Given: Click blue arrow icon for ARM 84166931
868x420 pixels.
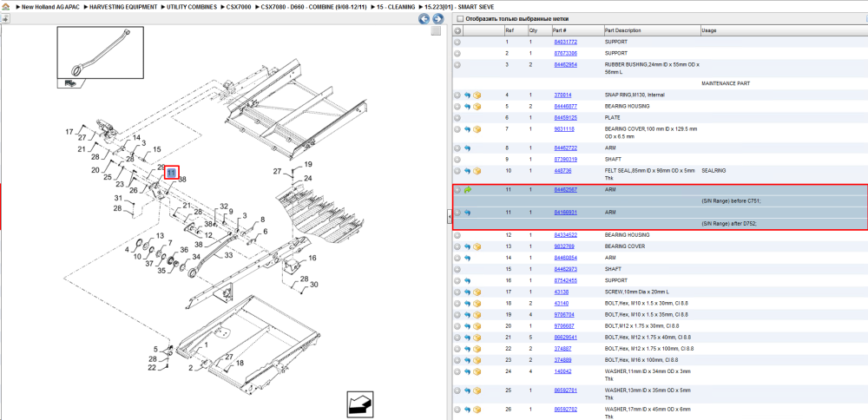Looking at the screenshot, I should pyautogui.click(x=467, y=213).
